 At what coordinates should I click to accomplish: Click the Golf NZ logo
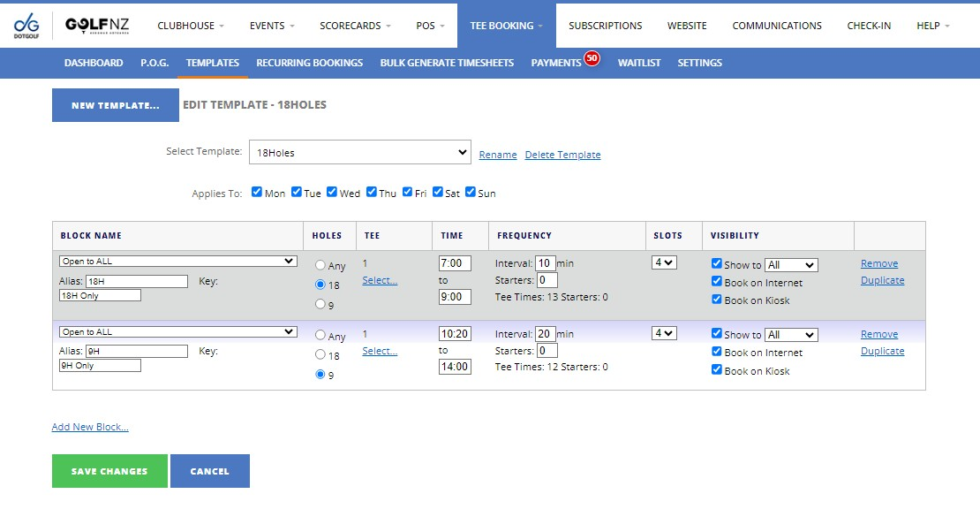point(97,26)
